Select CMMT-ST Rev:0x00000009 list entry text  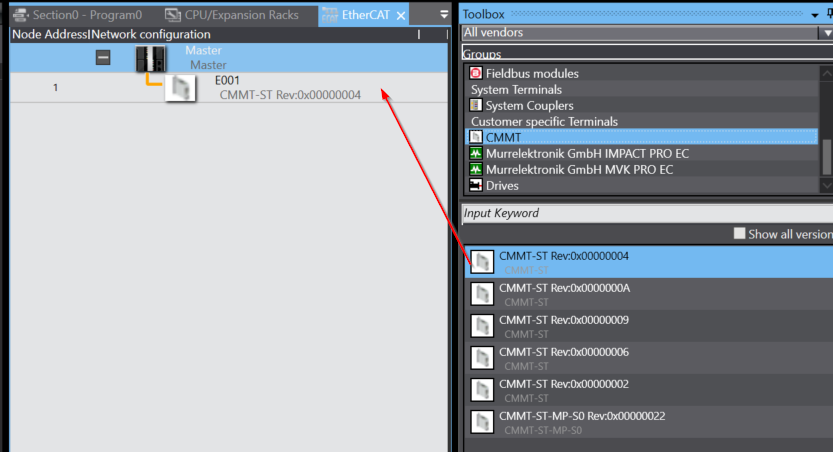pyautogui.click(x=564, y=320)
